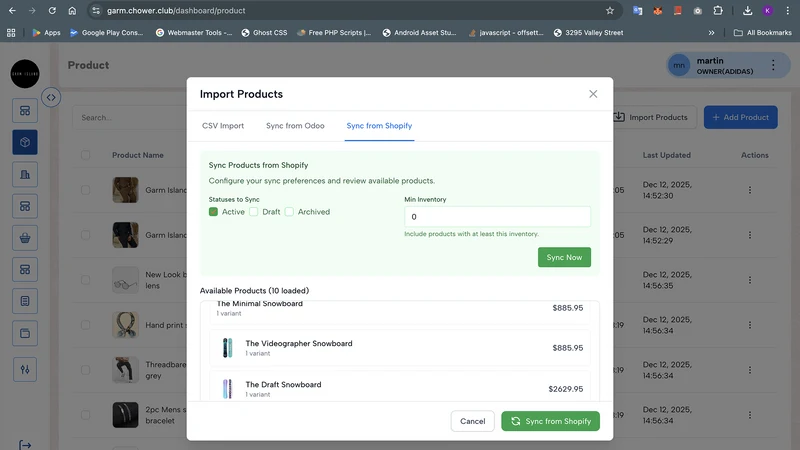Open browser downloads icon
This screenshot has width=800, height=450.
tap(747, 10)
